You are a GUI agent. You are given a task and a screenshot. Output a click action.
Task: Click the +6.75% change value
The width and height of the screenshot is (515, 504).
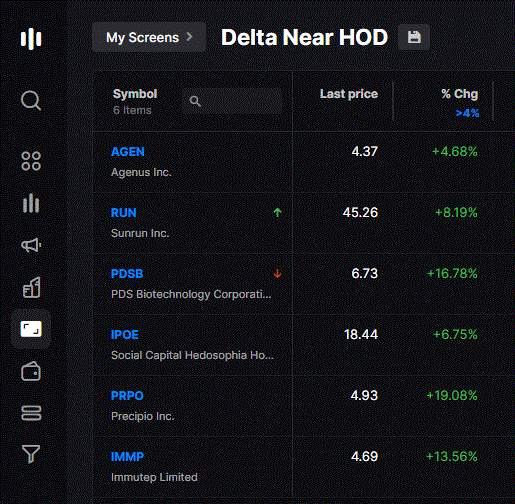(x=455, y=335)
